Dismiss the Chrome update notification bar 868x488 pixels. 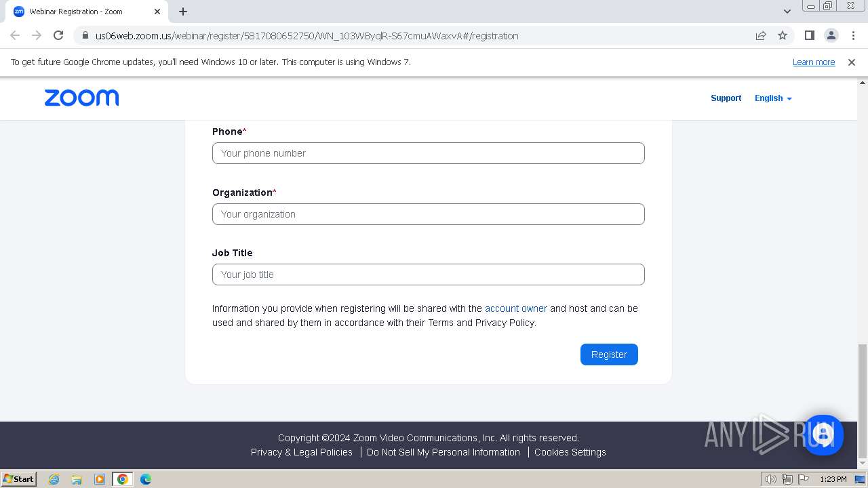click(851, 62)
